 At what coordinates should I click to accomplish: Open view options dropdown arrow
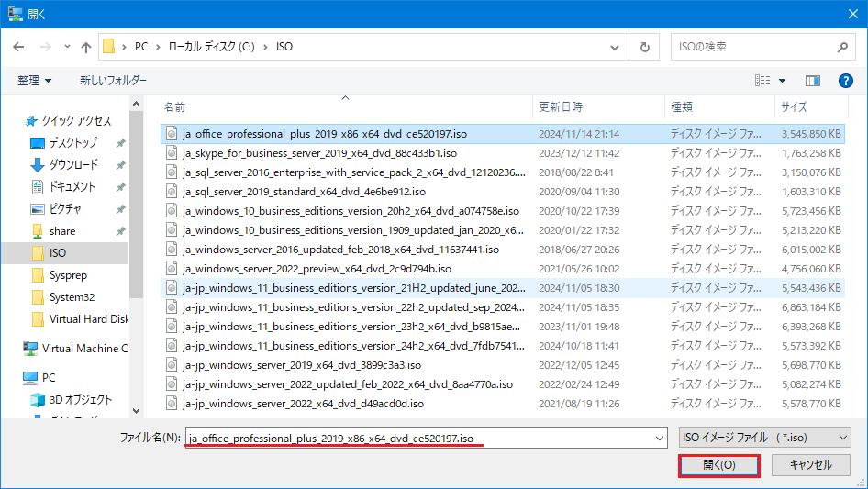point(782,81)
